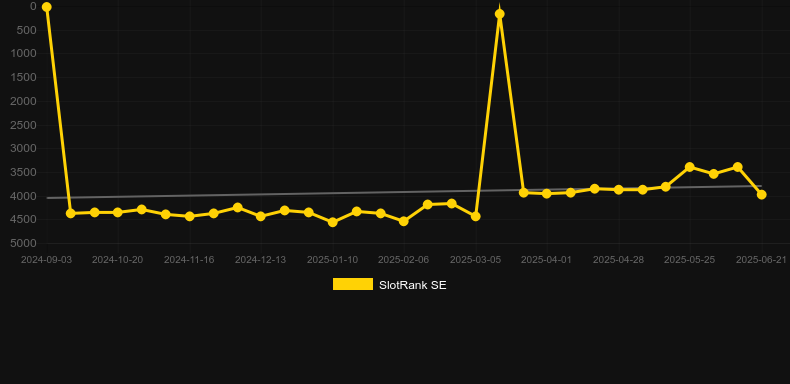This screenshot has width=790, height=384.
Task: Select the peak data point in March 2025
Action: tap(499, 14)
